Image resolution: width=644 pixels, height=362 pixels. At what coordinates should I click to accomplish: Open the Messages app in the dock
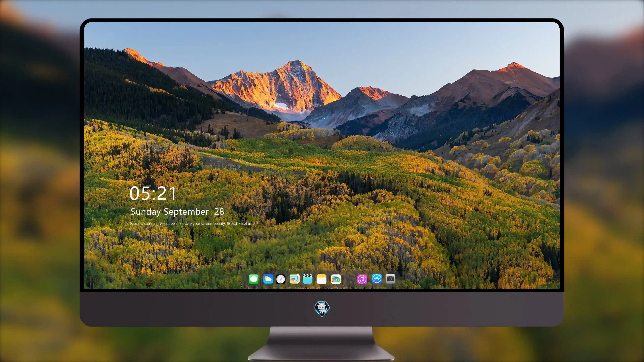(x=254, y=279)
